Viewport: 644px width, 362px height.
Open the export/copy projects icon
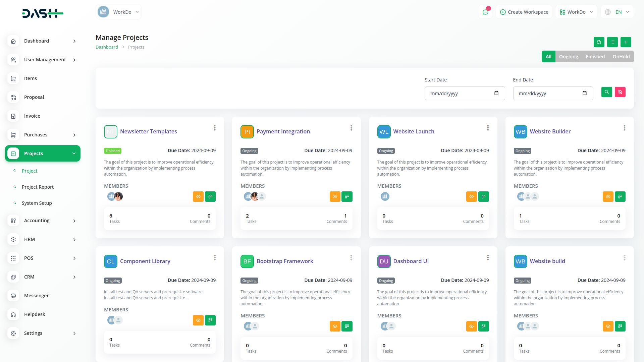pos(599,42)
